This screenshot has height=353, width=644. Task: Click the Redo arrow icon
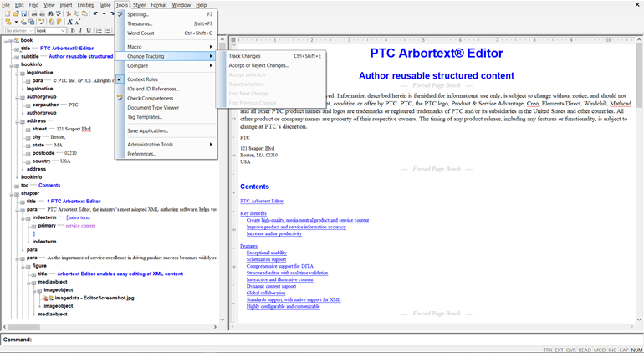(x=112, y=13)
